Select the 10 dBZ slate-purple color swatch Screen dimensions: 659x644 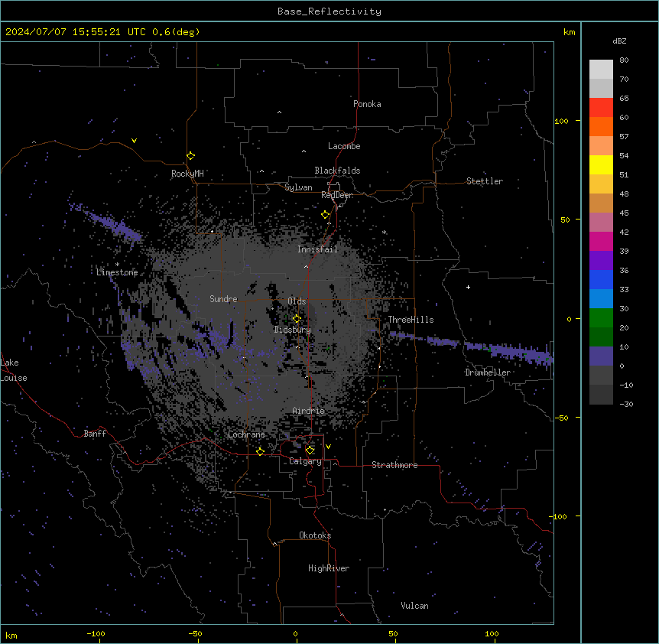[601, 356]
